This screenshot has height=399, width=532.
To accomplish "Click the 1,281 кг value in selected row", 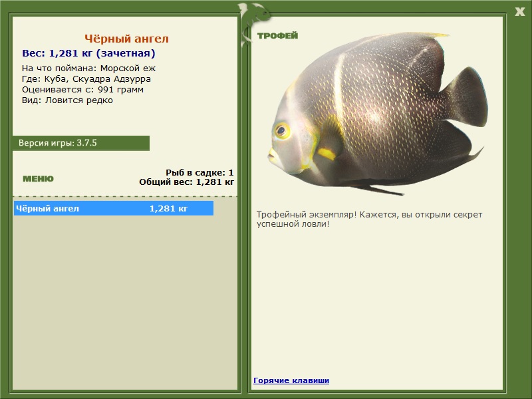I will point(169,208).
